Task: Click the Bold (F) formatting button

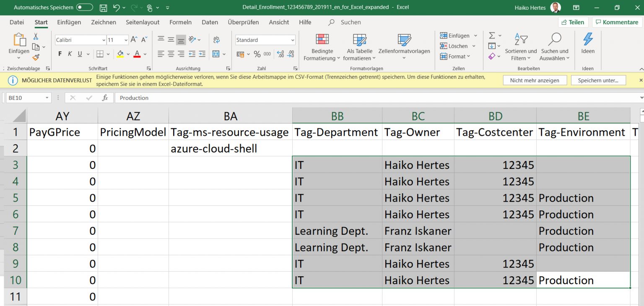Action: coord(60,54)
